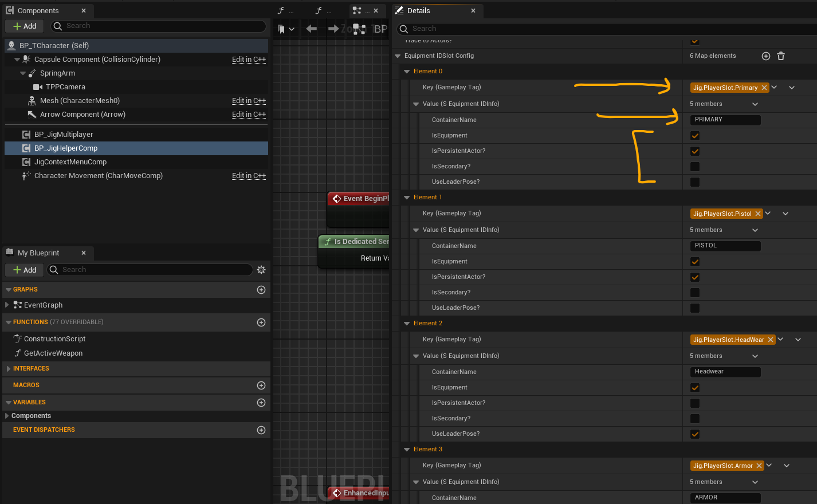
Task: Expand the EventGraph tree item
Action: point(7,305)
